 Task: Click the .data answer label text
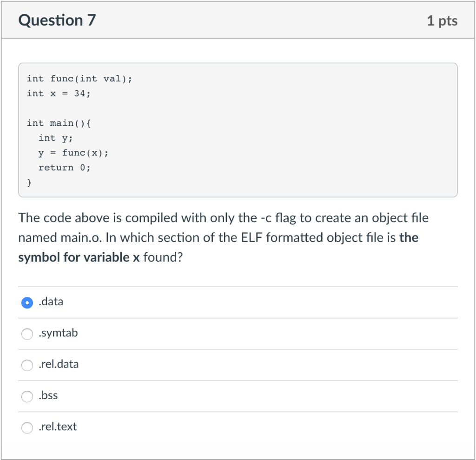50,302
